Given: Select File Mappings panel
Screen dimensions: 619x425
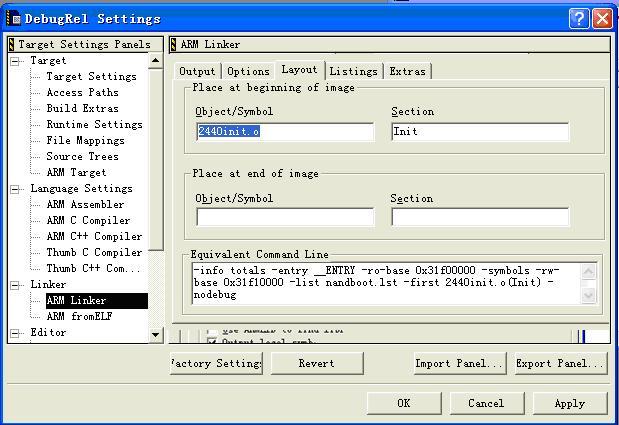Looking at the screenshot, I should [x=85, y=140].
